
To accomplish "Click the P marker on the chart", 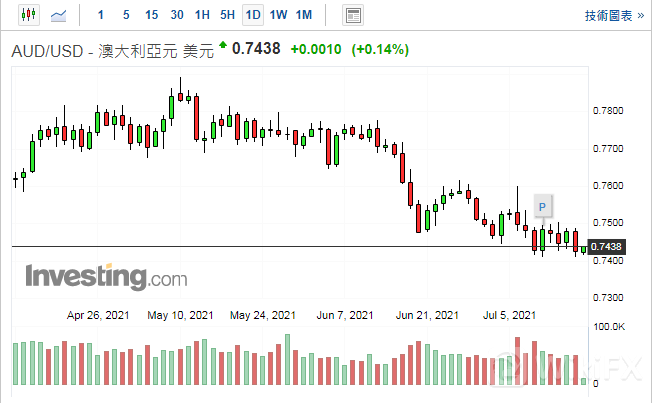I will [543, 207].
